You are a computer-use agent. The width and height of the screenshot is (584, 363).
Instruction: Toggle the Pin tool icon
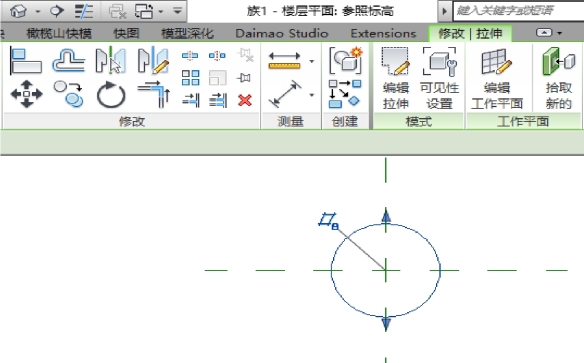[x=244, y=78]
